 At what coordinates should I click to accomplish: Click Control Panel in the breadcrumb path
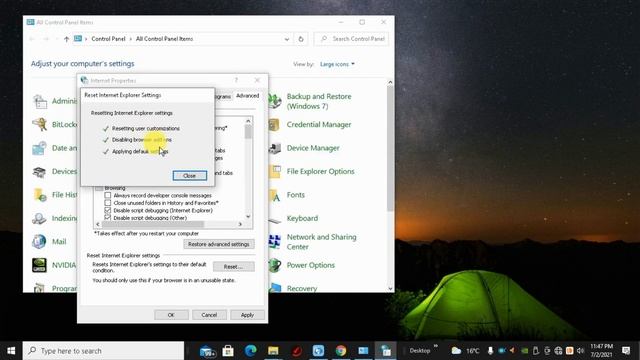point(108,39)
